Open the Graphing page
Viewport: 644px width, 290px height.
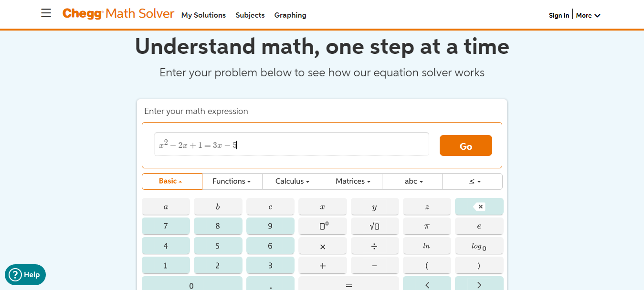(x=290, y=15)
